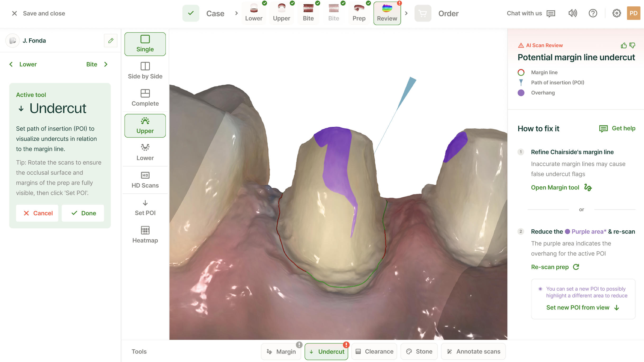Open the help question mark icon

click(593, 13)
